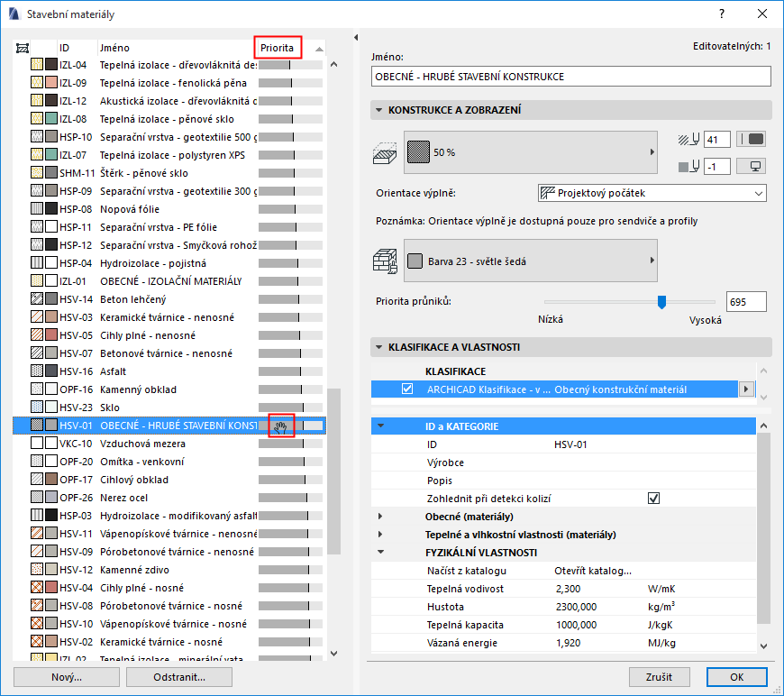The width and height of the screenshot is (784, 696).
Task: Click the Jméno input field
Action: coord(571,77)
